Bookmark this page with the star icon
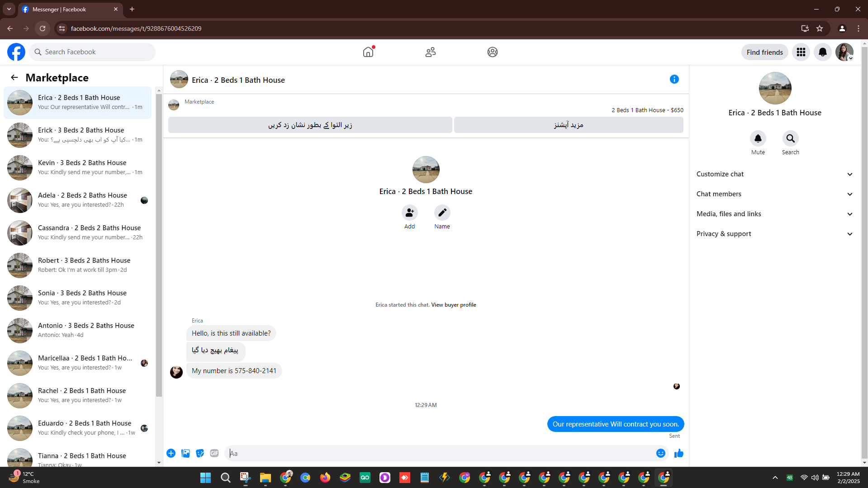This screenshot has width=868, height=488. click(820, 28)
